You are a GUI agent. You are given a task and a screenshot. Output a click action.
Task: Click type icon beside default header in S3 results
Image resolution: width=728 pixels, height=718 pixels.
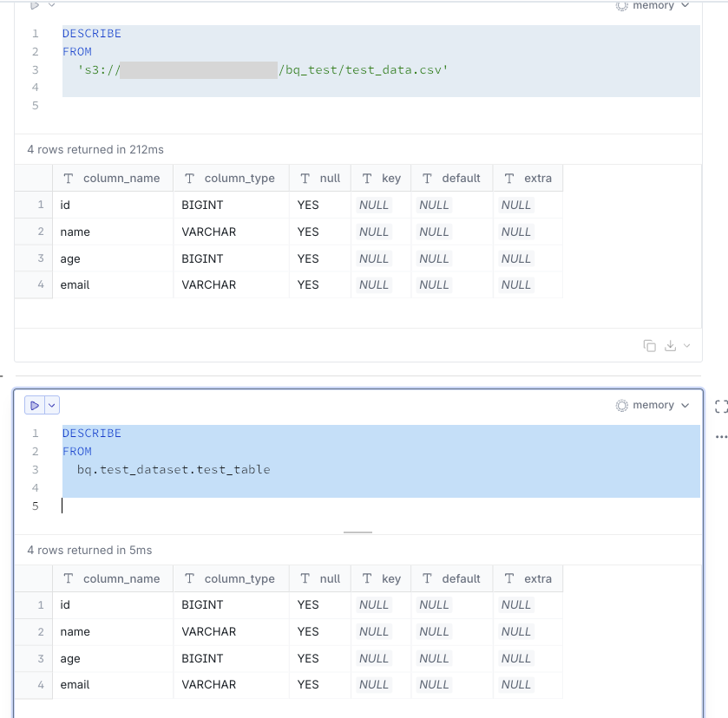pyautogui.click(x=427, y=179)
